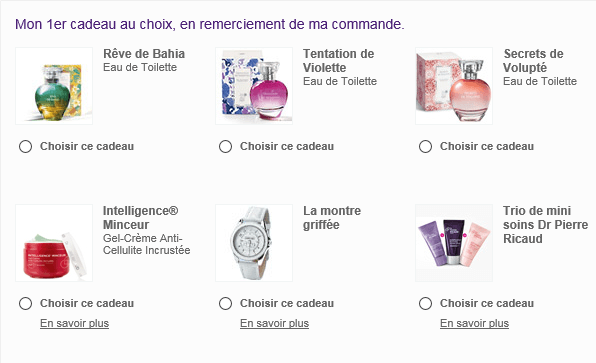Pick Intelligence Minceur gift radio button

click(x=25, y=303)
